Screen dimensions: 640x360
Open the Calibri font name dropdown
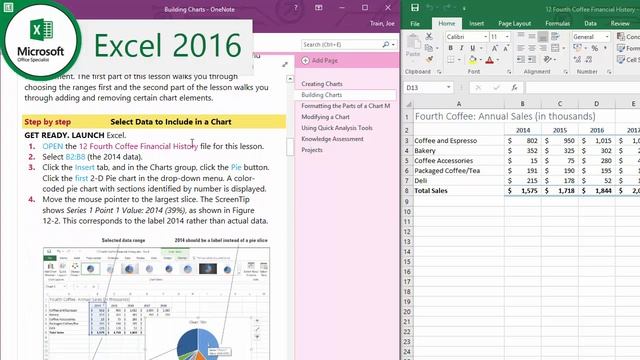tap(485, 37)
